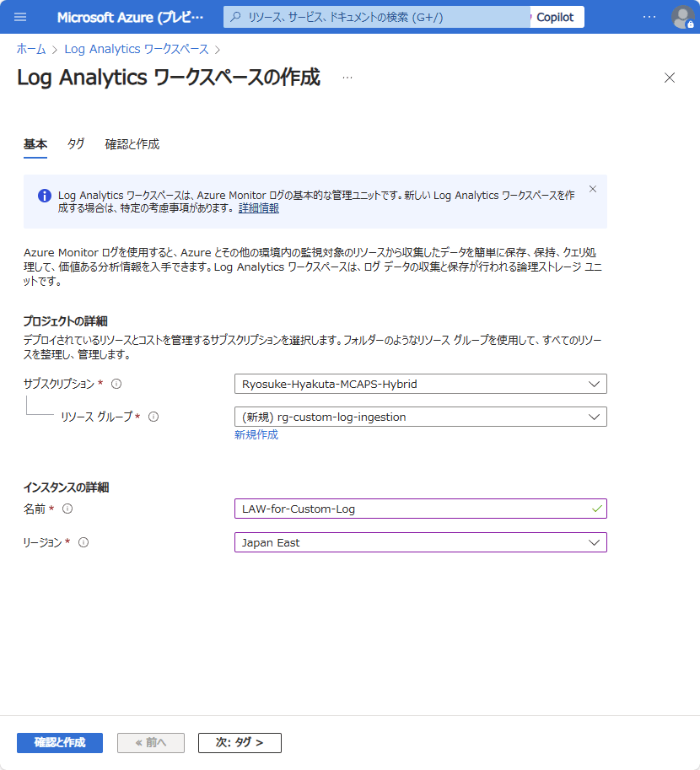This screenshot has height=770, width=700.
Task: Dismiss the info banner
Action: [592, 189]
